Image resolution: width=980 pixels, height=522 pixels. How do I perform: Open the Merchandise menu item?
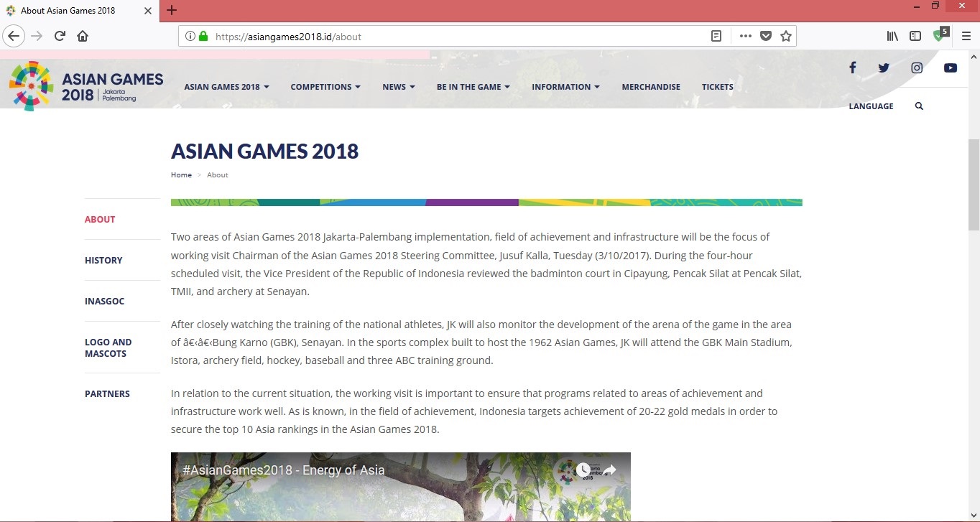[651, 87]
